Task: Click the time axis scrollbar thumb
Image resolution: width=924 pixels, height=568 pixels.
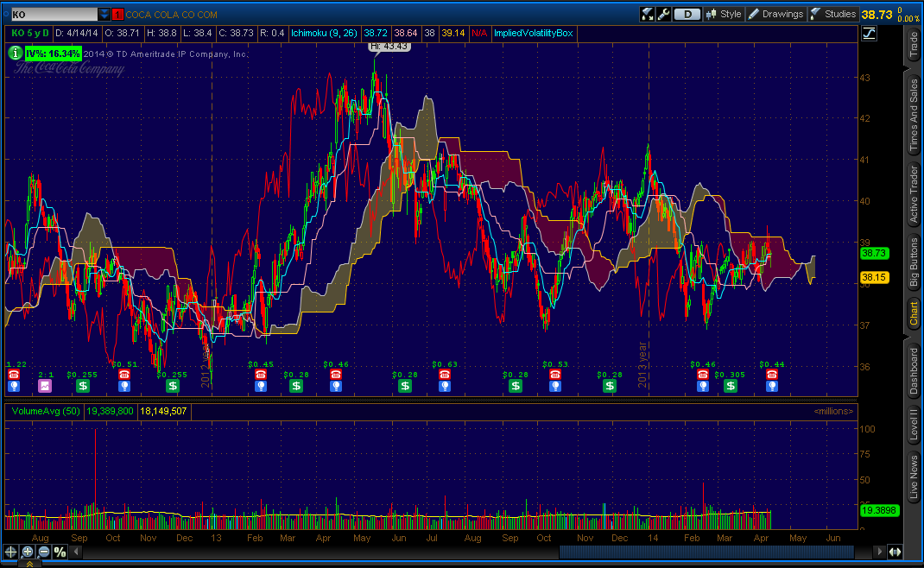Action: [x=706, y=552]
